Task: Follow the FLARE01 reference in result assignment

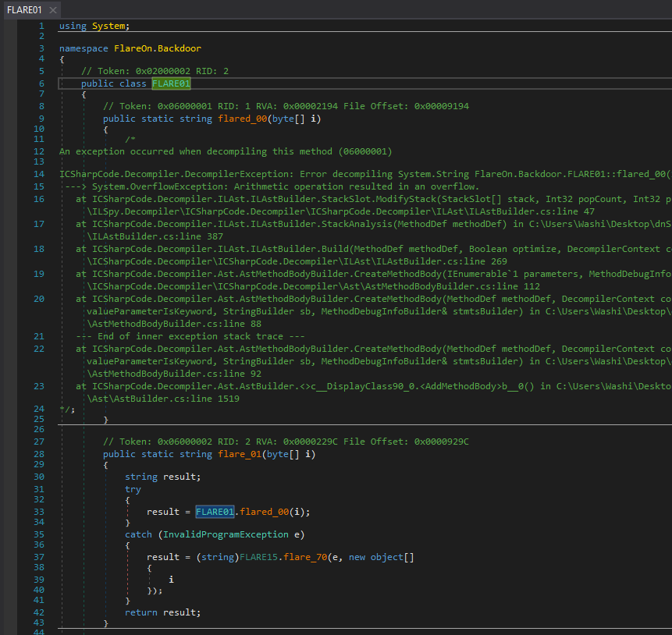Action: (x=215, y=512)
